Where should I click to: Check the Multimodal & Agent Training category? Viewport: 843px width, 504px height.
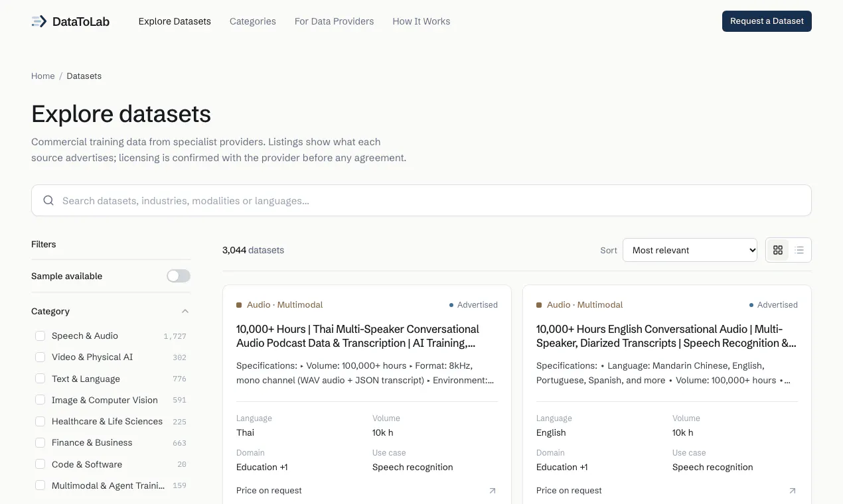tap(40, 485)
